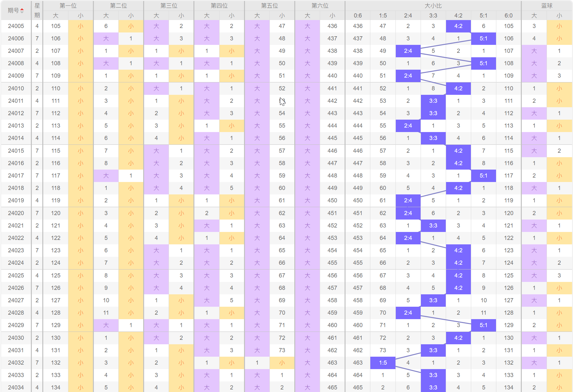This screenshot has height=392, width=573.
Task: Click the 6:0 ratio column header
Action: (508, 16)
